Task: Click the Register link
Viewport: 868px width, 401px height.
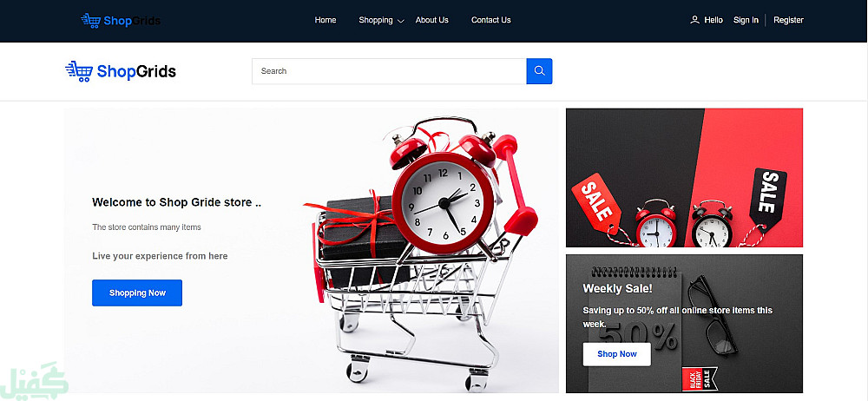Action: pyautogui.click(x=788, y=20)
